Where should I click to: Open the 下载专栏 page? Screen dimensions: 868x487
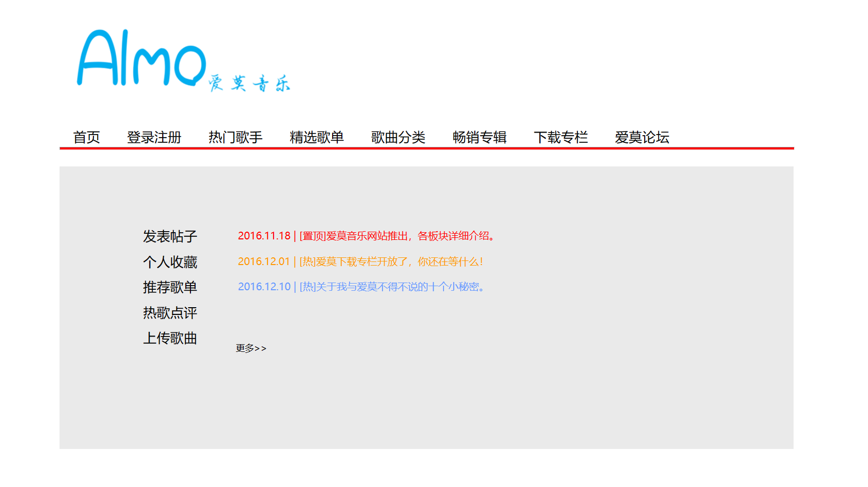click(561, 137)
